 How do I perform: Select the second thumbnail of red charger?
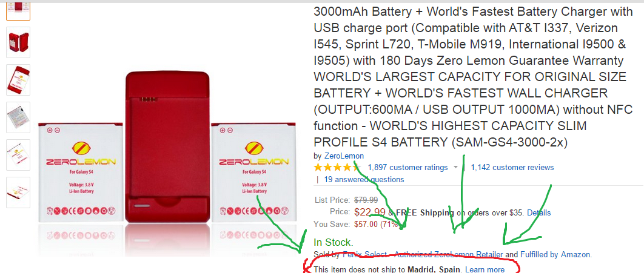coord(18,42)
